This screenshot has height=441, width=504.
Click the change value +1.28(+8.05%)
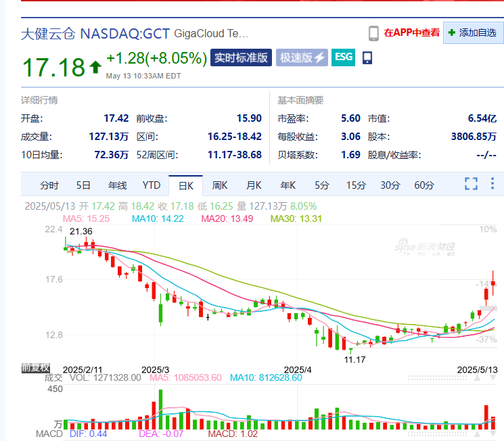156,58
